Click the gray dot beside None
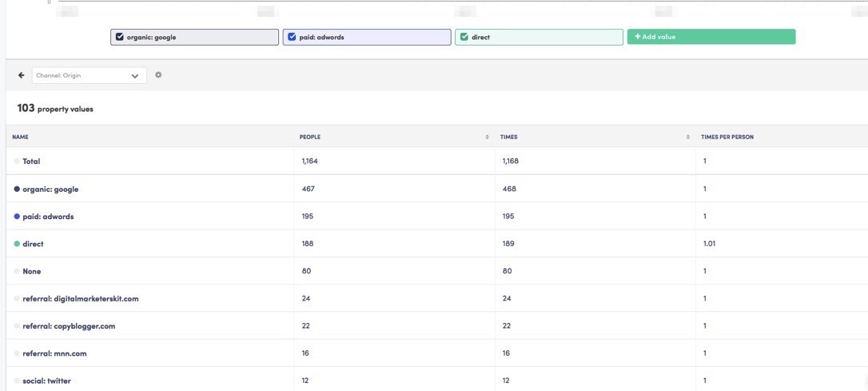The image size is (868, 391). (x=17, y=271)
